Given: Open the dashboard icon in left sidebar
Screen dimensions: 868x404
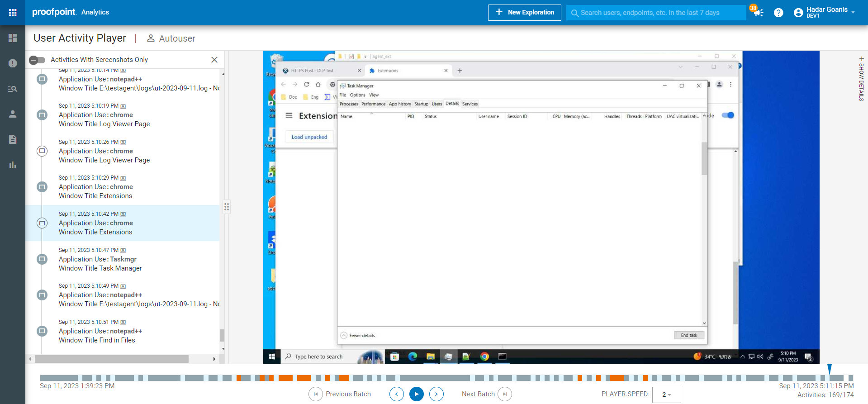Looking at the screenshot, I should pyautogui.click(x=13, y=38).
